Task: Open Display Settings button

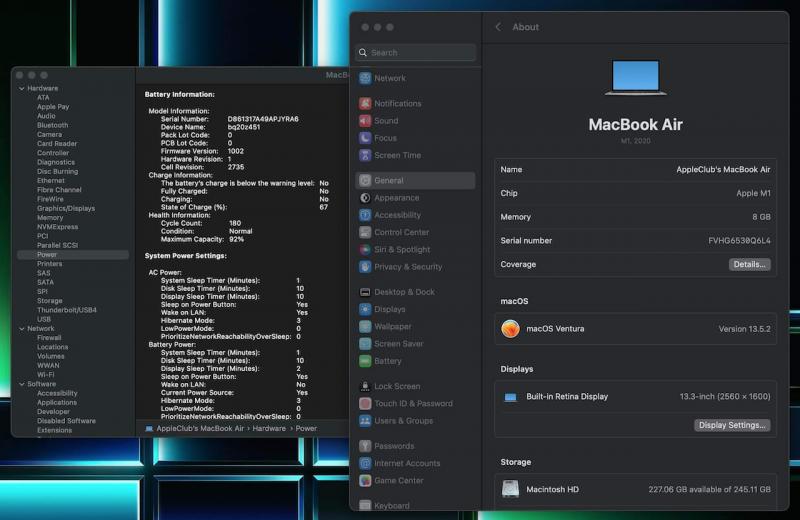Action: coord(732,425)
